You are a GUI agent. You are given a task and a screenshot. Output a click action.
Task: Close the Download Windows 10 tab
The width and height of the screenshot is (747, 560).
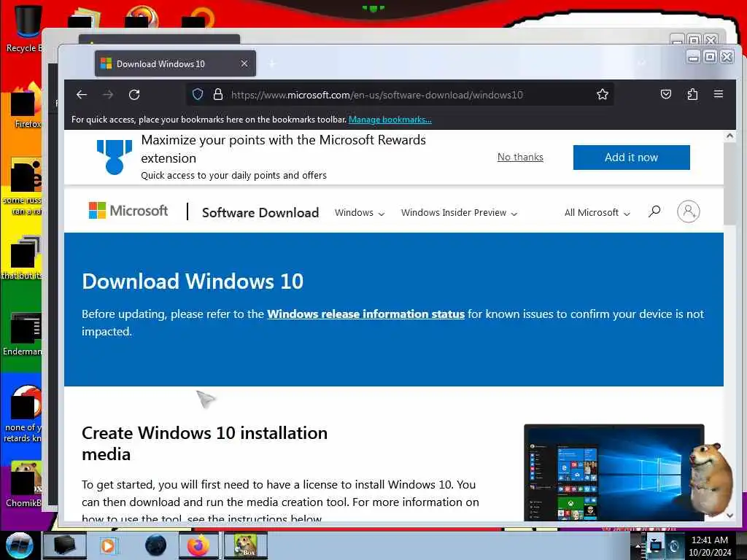pyautogui.click(x=244, y=63)
